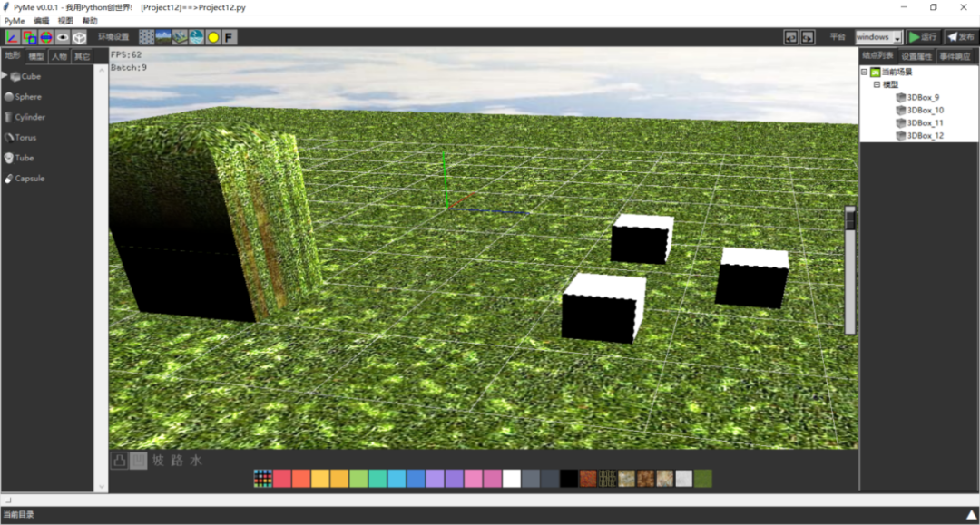Pick the black color swatch
Screen dimensions: 980x525
pyautogui.click(x=569, y=479)
